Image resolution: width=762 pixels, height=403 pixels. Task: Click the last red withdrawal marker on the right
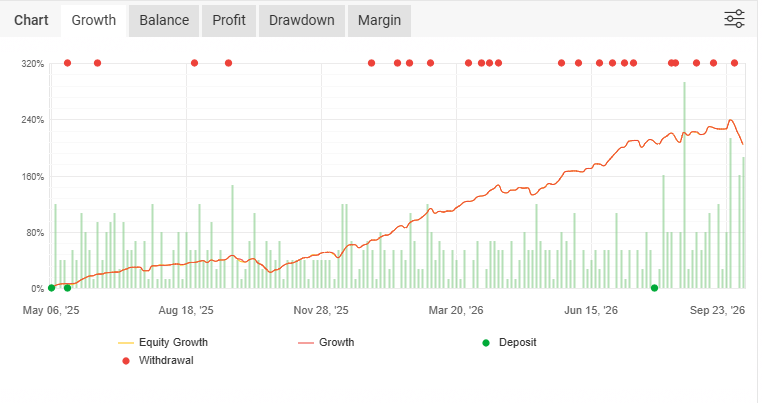[734, 63]
